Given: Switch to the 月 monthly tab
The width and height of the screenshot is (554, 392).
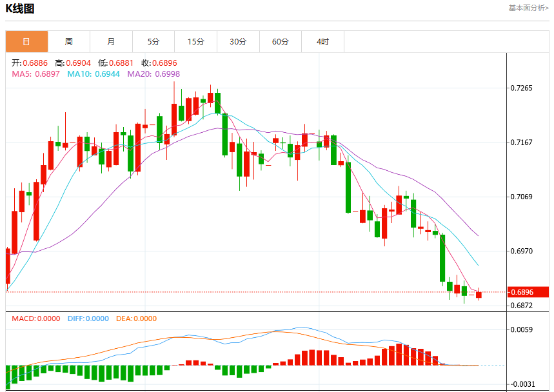Looking at the screenshot, I should coord(112,42).
